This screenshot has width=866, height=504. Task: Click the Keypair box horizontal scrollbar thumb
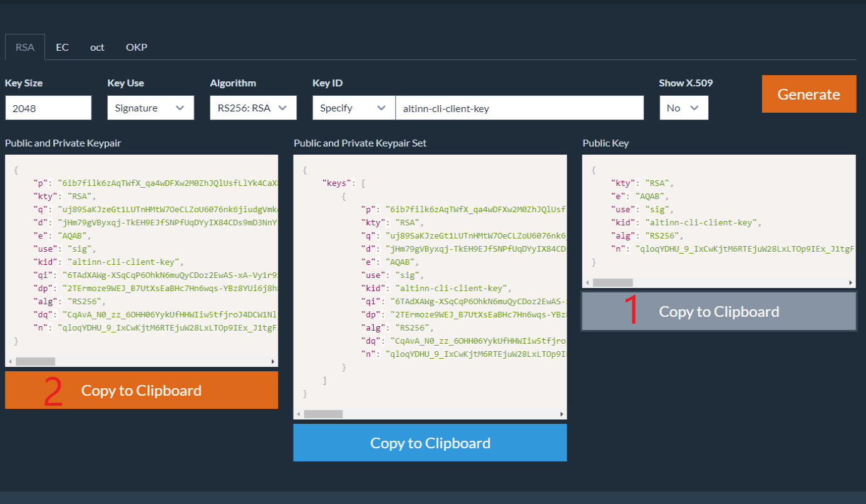coord(35,361)
